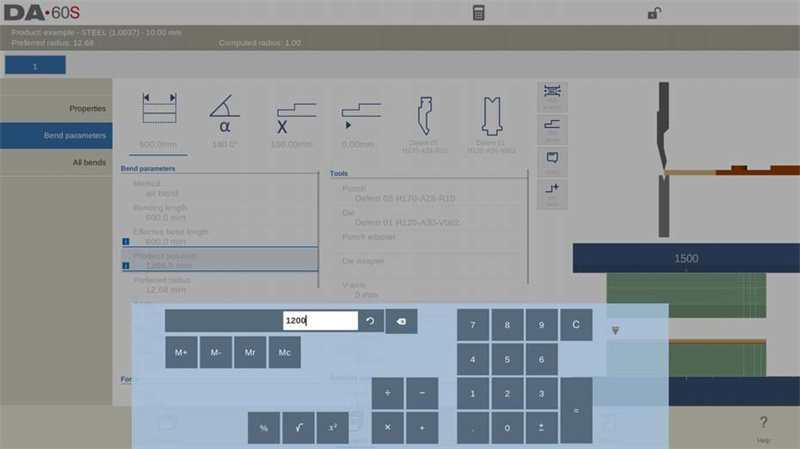
Task: Click the M+ memory add button
Action: pos(181,352)
